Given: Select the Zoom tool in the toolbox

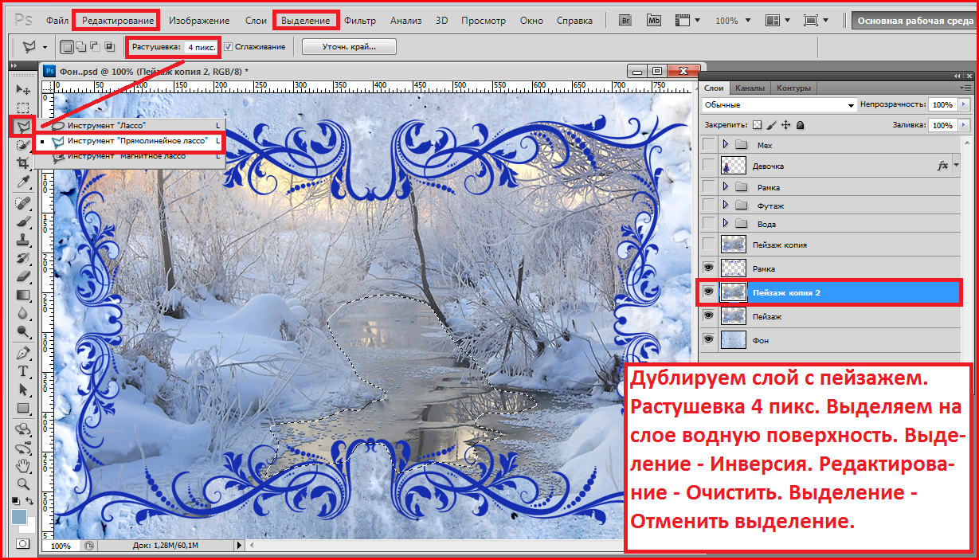Looking at the screenshot, I should pos(23,484).
